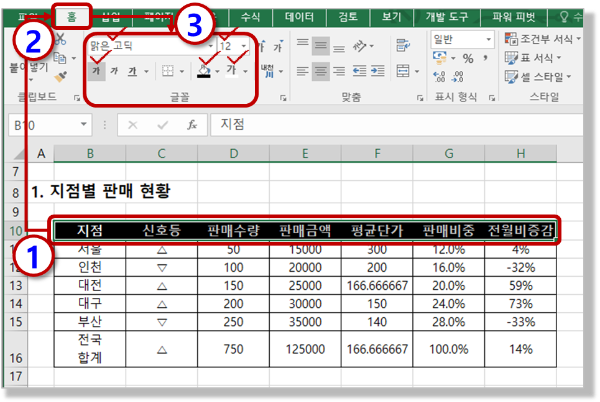Open font group dialog launcher
The image size is (600, 402).
click(x=283, y=99)
